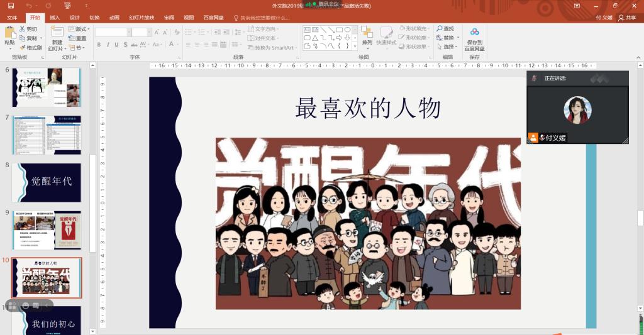Toggle Bold formatting (B)
This screenshot has height=335, width=644.
pos(99,45)
